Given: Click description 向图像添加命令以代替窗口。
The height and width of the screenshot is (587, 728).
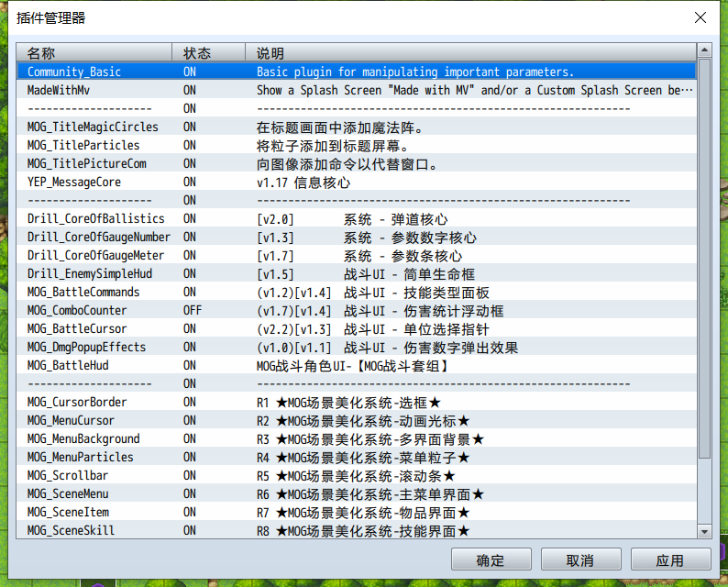Looking at the screenshot, I should pos(347,164).
